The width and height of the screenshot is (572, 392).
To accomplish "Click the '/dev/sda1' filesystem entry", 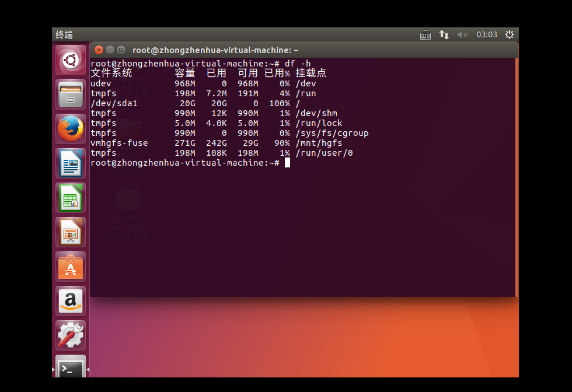I will coord(114,104).
